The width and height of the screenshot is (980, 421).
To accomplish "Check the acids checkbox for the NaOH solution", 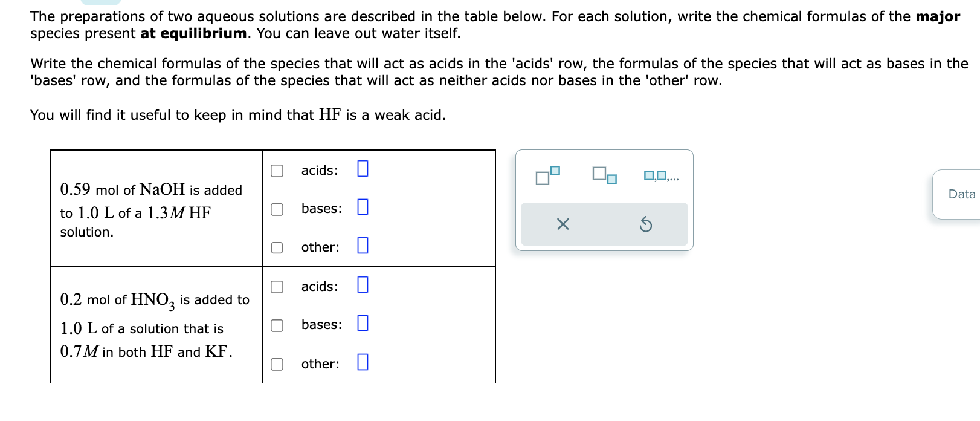I will tap(276, 170).
